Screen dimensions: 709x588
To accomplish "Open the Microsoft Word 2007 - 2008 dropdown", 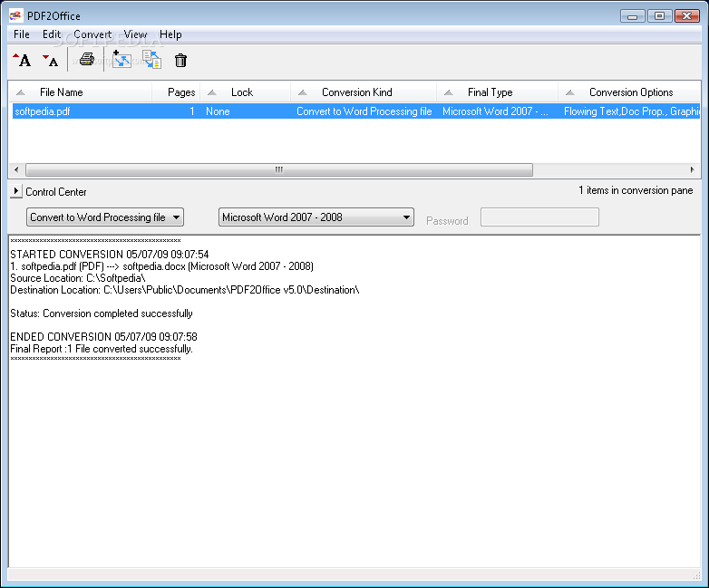I will pyautogui.click(x=316, y=217).
